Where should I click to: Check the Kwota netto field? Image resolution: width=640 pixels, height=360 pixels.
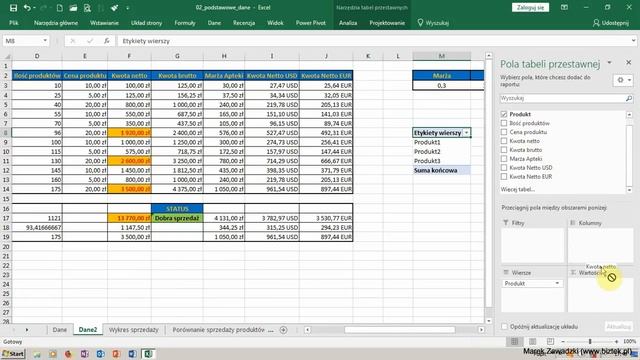click(504, 141)
